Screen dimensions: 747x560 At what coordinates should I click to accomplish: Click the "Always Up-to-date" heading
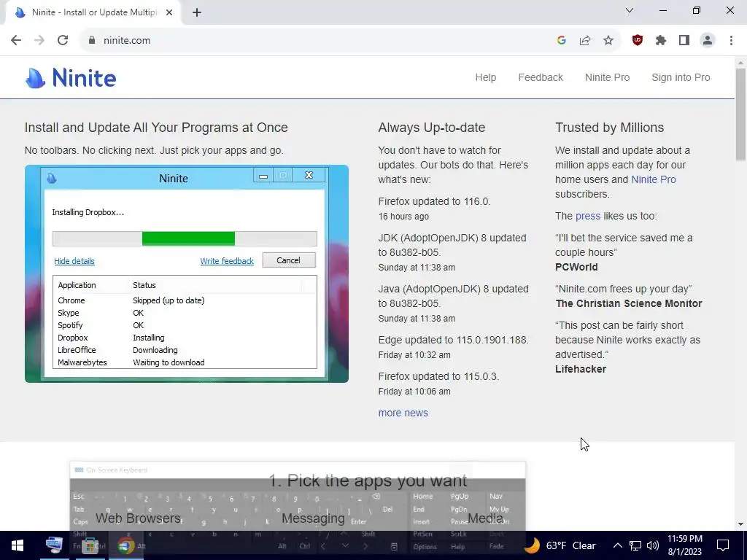432,128
